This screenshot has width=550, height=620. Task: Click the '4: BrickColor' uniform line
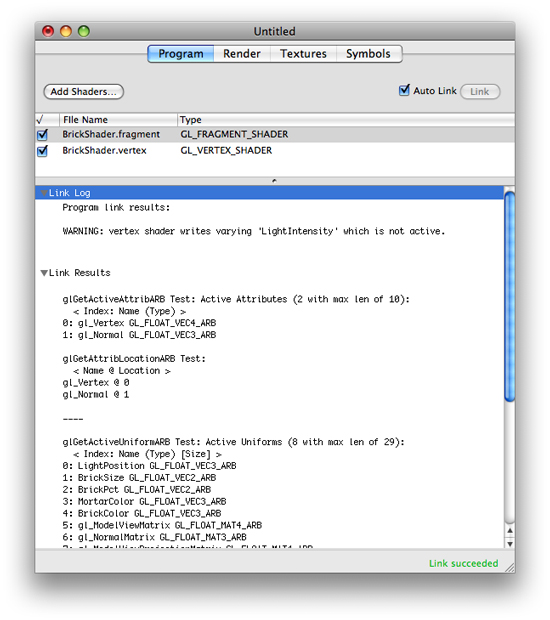[142, 513]
